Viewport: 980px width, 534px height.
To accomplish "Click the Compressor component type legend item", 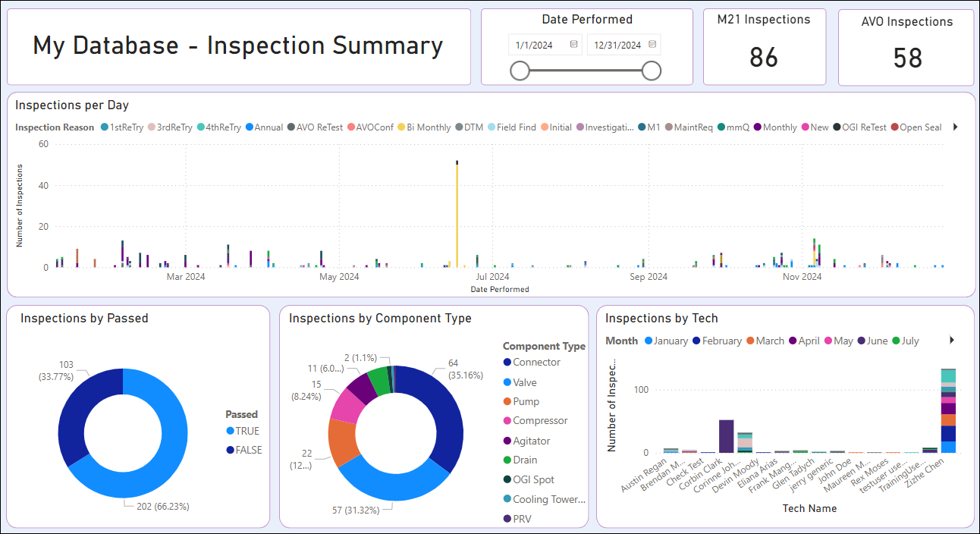I will click(x=535, y=421).
